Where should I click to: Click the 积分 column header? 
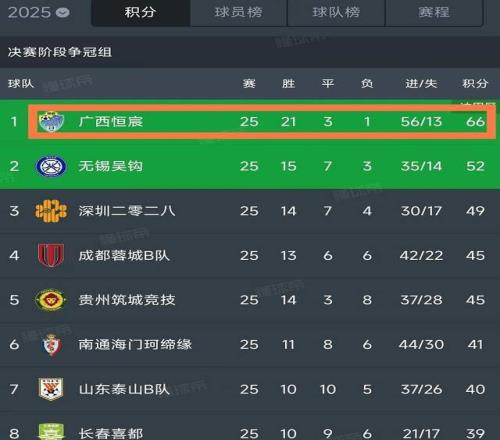[475, 83]
